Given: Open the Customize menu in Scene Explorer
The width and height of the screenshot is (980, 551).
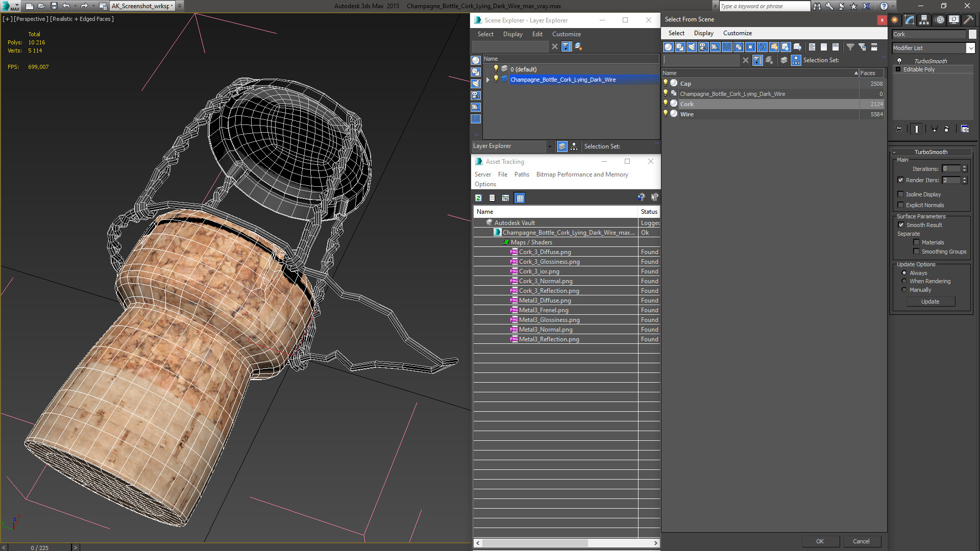Looking at the screenshot, I should click(x=566, y=34).
